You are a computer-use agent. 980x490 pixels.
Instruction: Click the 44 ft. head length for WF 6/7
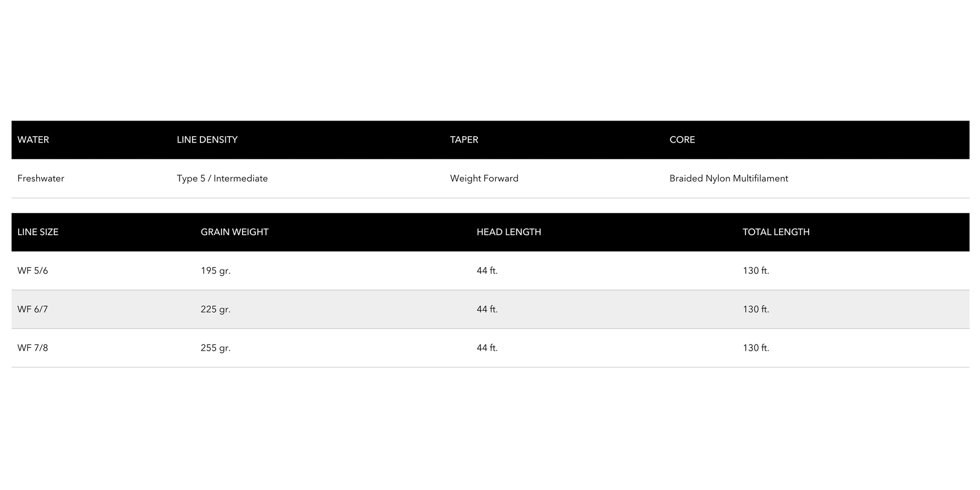(487, 309)
